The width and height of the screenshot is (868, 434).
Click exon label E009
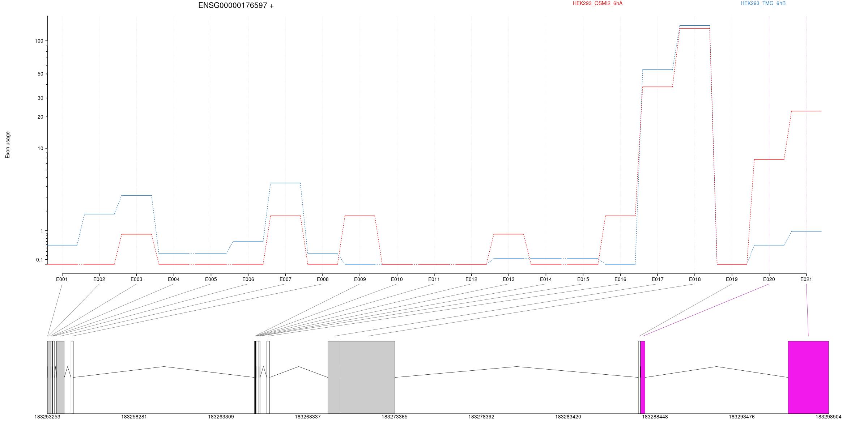(x=360, y=279)
